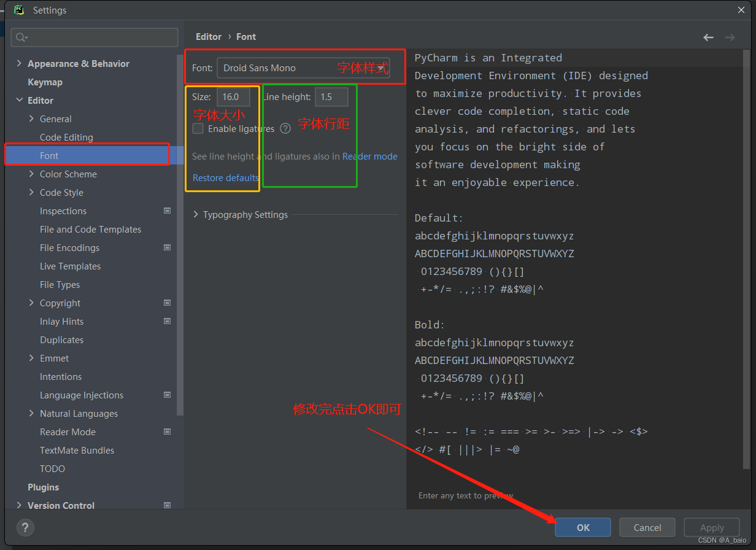
Task: Expand the General subsection
Action: tap(31, 118)
